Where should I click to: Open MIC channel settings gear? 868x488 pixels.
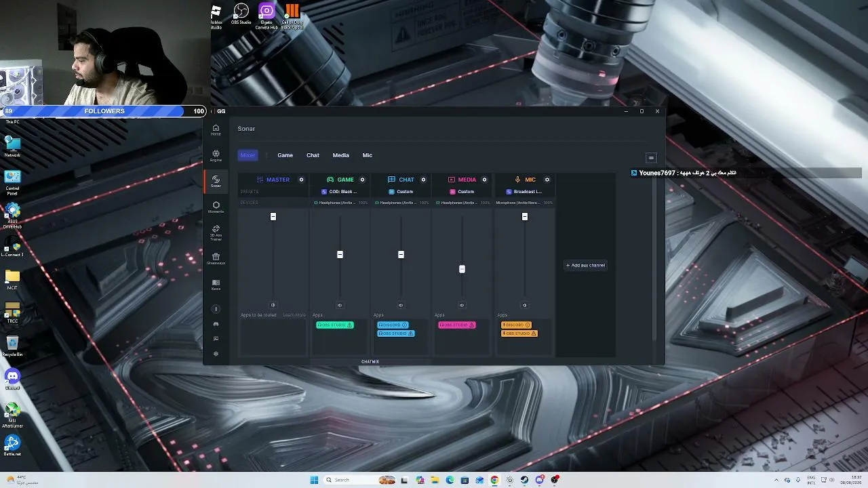tap(547, 180)
